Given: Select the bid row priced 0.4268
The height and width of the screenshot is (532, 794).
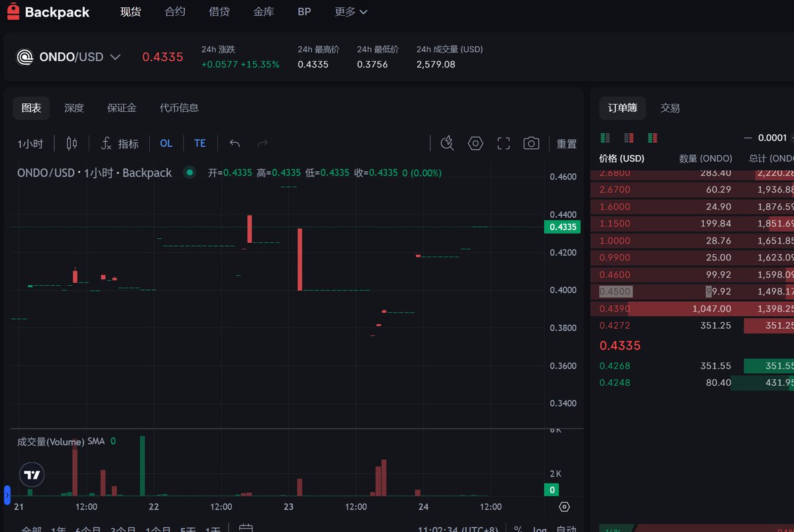Looking at the screenshot, I should pyautogui.click(x=692, y=365).
